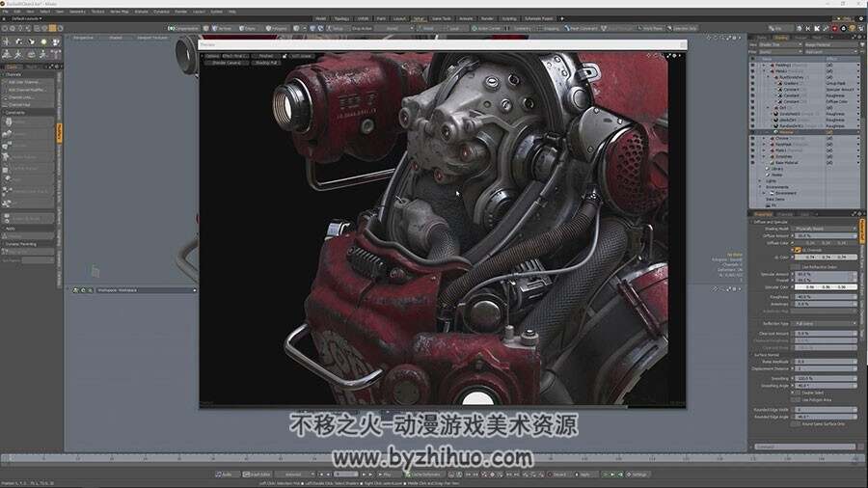Viewport: 868px width, 488px height.
Task: Select Vertices selection mode
Action: pyautogui.click(x=222, y=28)
